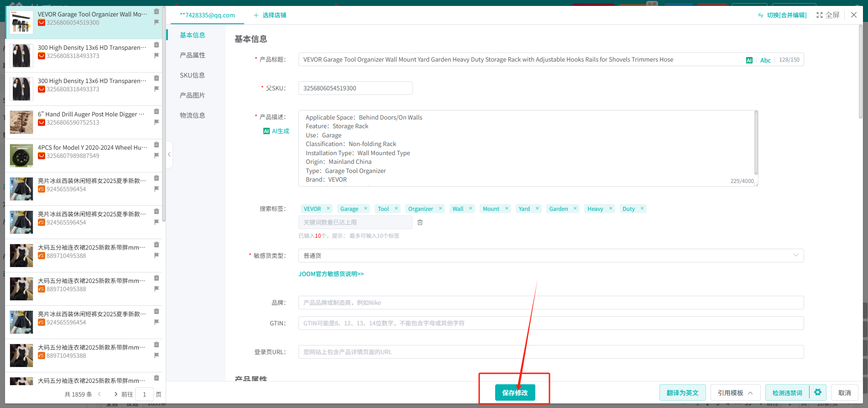The image size is (868, 408).
Task: Open the SKU信息 section
Action: tap(193, 75)
